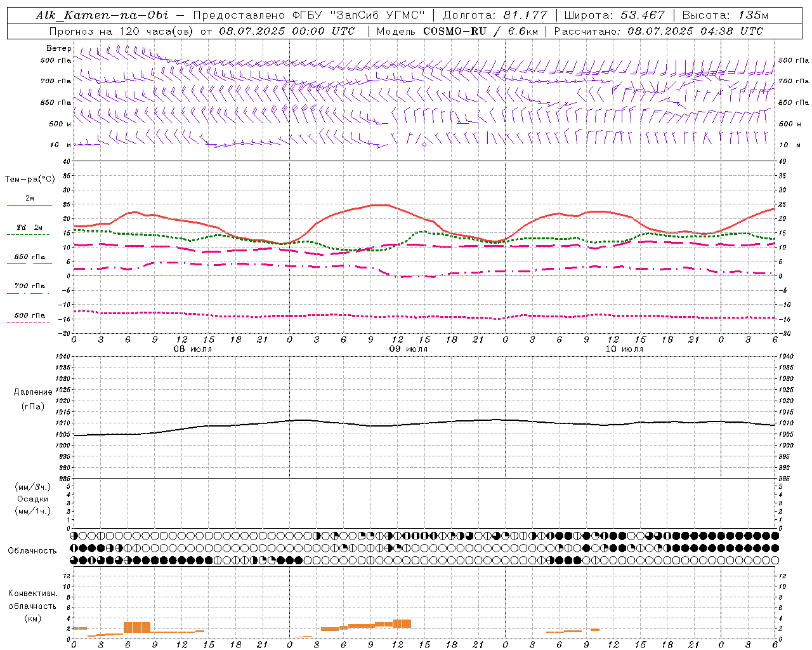Click the date label 09 июля
The height and width of the screenshot is (650, 812).
click(x=409, y=349)
